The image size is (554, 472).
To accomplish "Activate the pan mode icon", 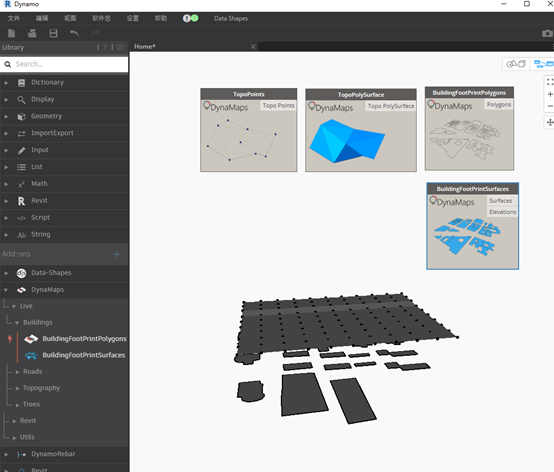I will point(550,123).
